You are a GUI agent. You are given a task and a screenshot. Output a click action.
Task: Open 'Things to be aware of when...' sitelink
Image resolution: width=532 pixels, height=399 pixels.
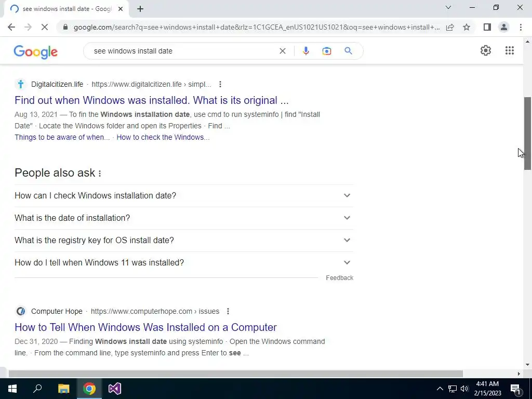coord(62,137)
